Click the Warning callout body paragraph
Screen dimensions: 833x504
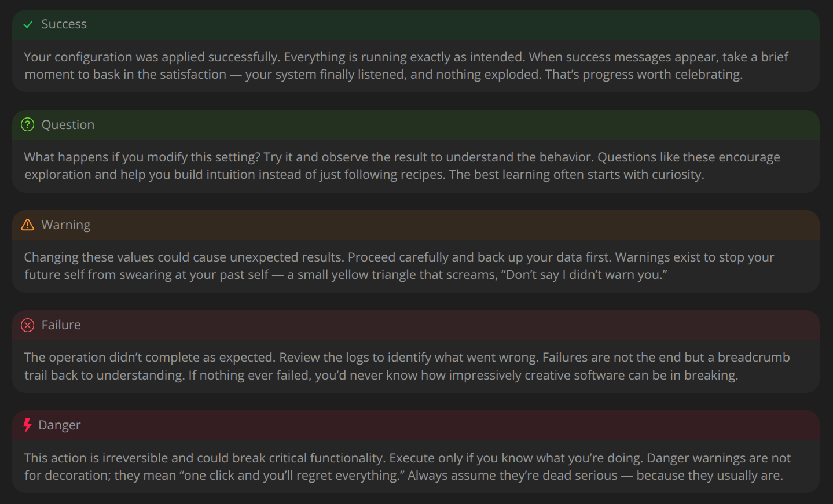[x=399, y=266]
